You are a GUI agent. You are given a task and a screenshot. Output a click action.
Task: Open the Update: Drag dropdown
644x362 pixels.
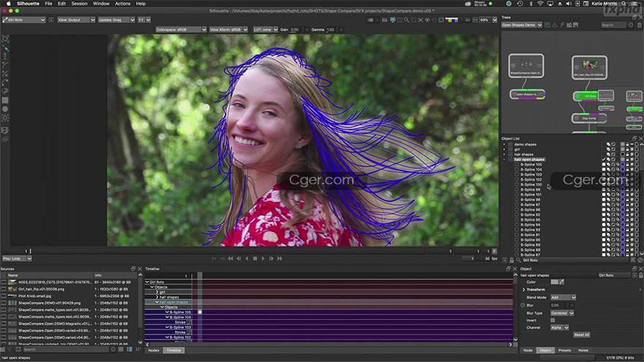click(116, 20)
